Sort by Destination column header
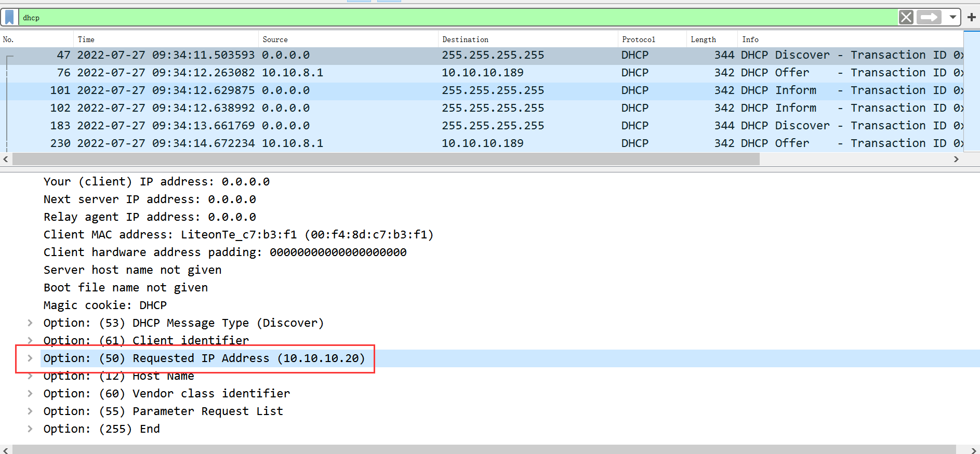Screen dimensions: 980x454 click(528, 39)
